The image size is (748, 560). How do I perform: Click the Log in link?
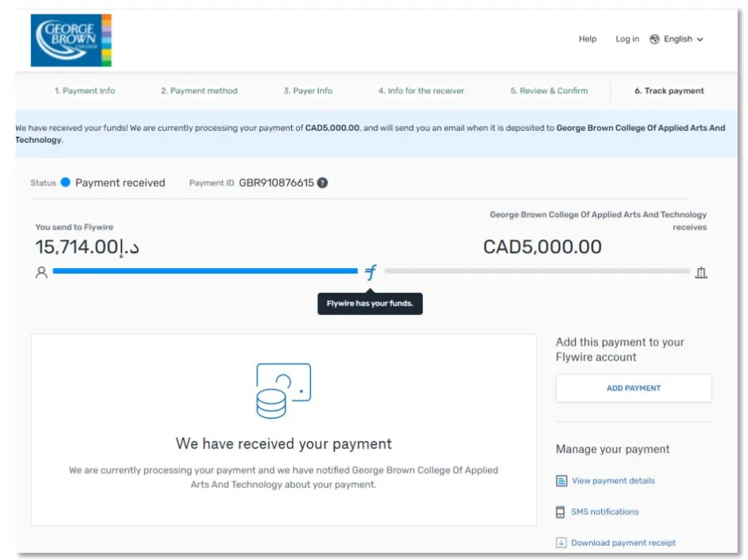click(x=627, y=39)
